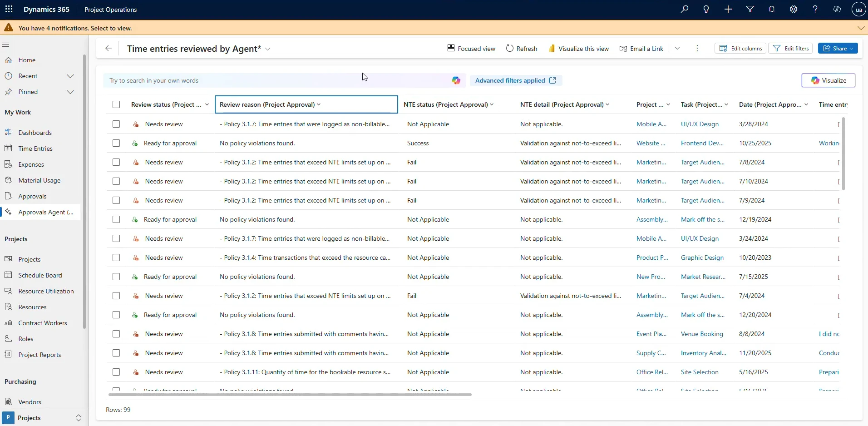This screenshot has width=868, height=426.
Task: Click inside the search-your-own-words field
Action: coord(272,80)
